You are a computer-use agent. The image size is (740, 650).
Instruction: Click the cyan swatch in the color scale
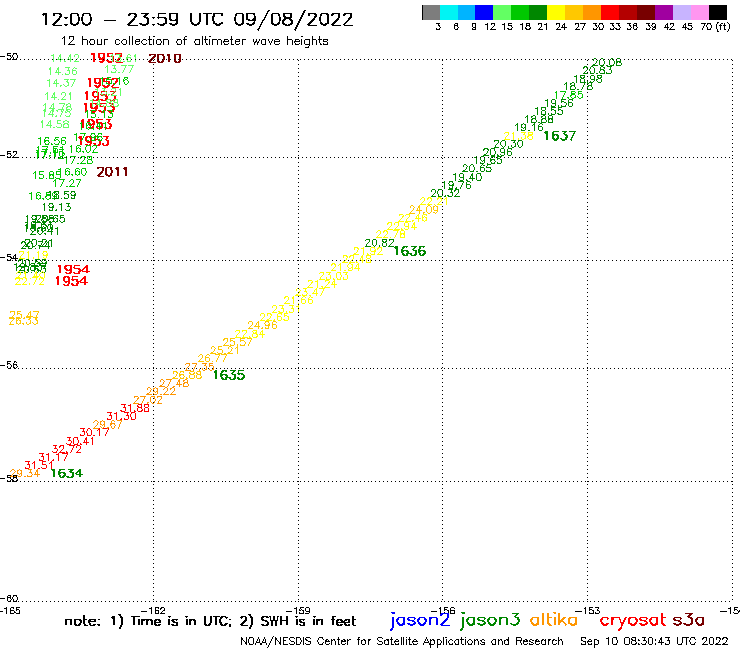click(x=449, y=12)
